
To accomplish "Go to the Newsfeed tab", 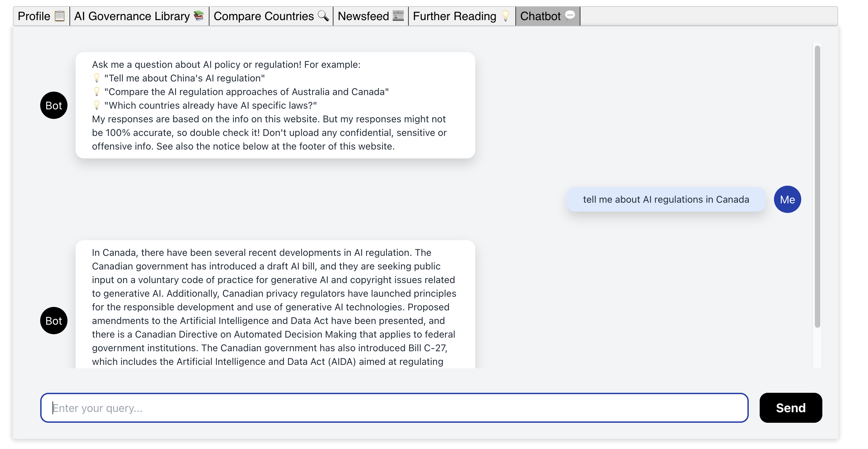I will click(x=363, y=16).
